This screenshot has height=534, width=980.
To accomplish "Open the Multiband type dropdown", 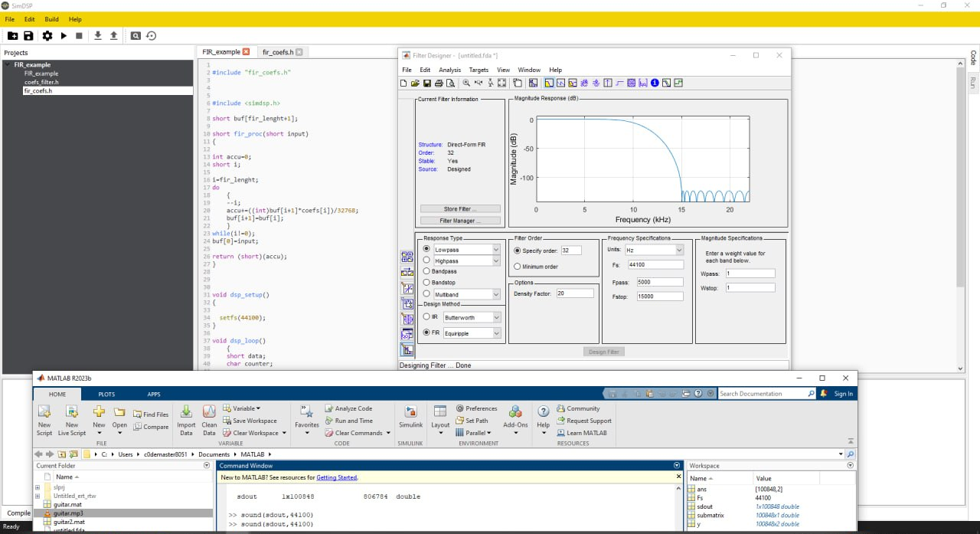I will (x=496, y=294).
